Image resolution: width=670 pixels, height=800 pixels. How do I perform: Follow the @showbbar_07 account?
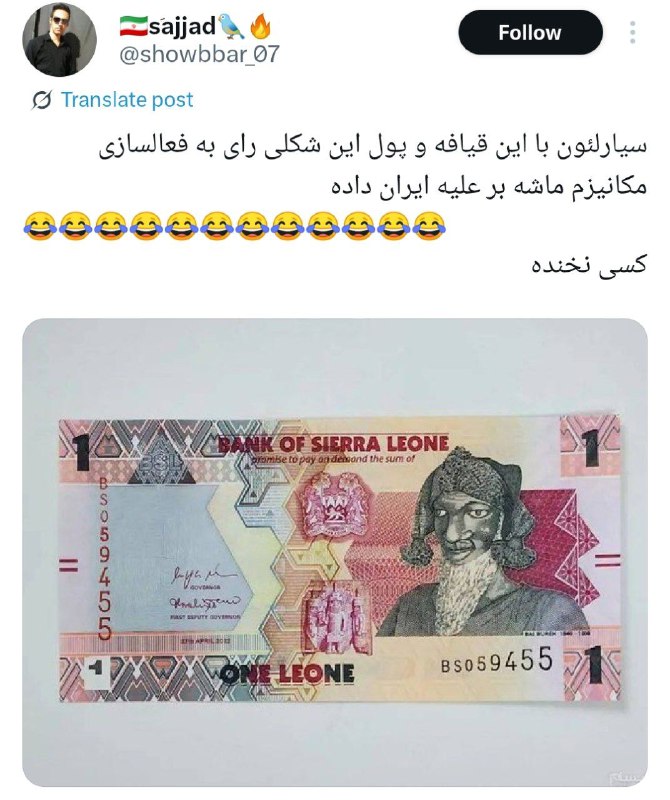530,33
